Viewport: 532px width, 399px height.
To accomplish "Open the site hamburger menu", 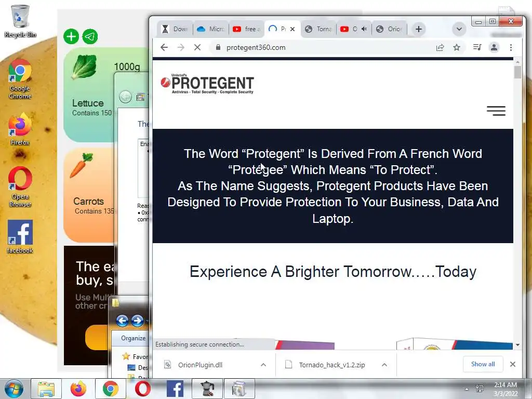I will (496, 111).
